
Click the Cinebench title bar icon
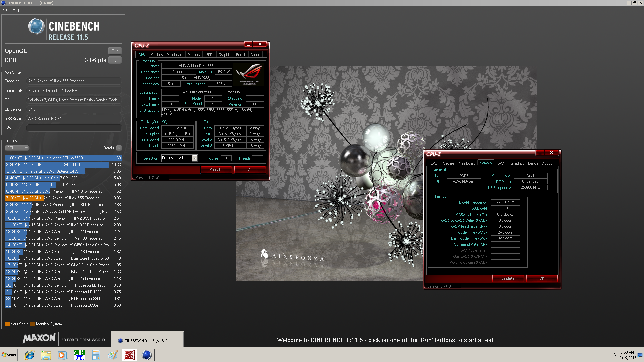coord(3,3)
